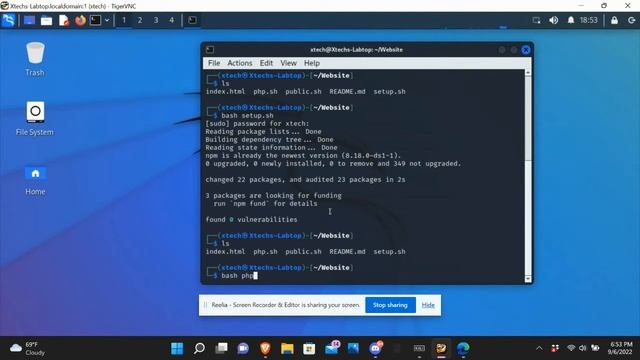
Task: Click the lock screen icon
Action: (614, 20)
